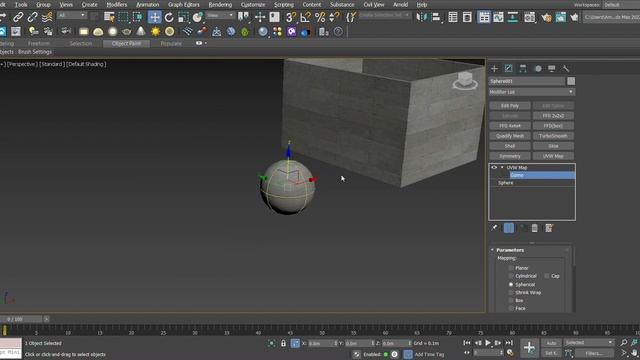Viewport: 640px width, 360px height.
Task: Add the Edit Poly modifier button
Action: click(510, 106)
